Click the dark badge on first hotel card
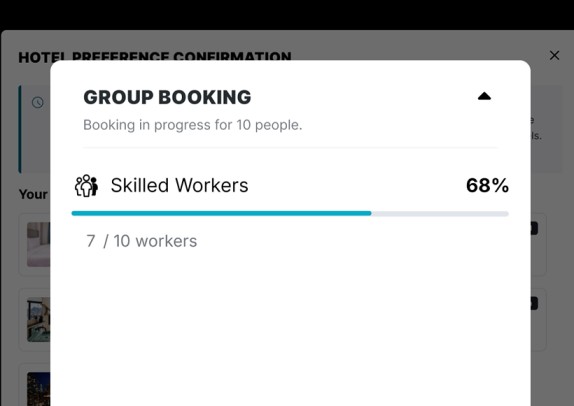The width and height of the screenshot is (574, 406). click(x=534, y=228)
